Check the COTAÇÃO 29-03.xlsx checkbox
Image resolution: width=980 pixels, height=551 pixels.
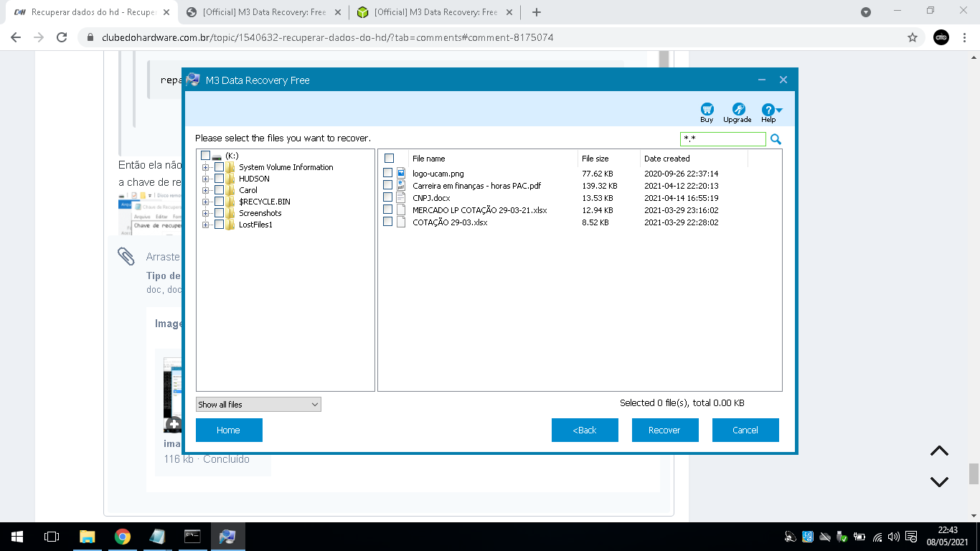tap(387, 222)
